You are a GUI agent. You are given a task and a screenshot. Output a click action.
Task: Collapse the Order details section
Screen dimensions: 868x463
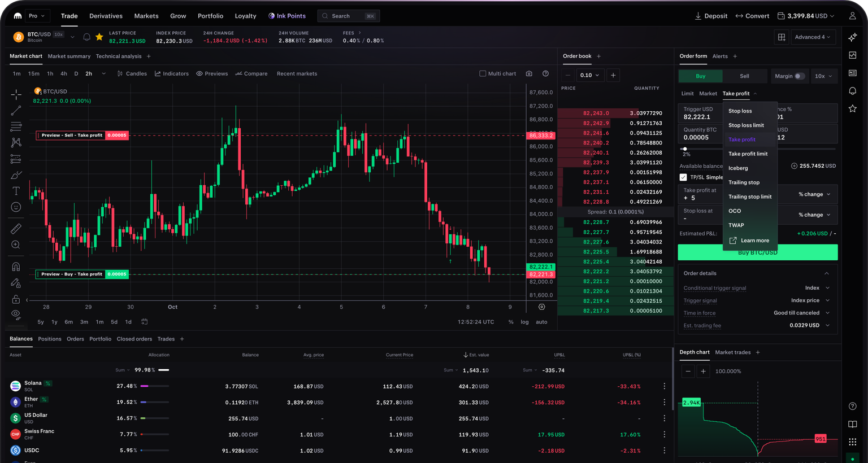(x=826, y=273)
